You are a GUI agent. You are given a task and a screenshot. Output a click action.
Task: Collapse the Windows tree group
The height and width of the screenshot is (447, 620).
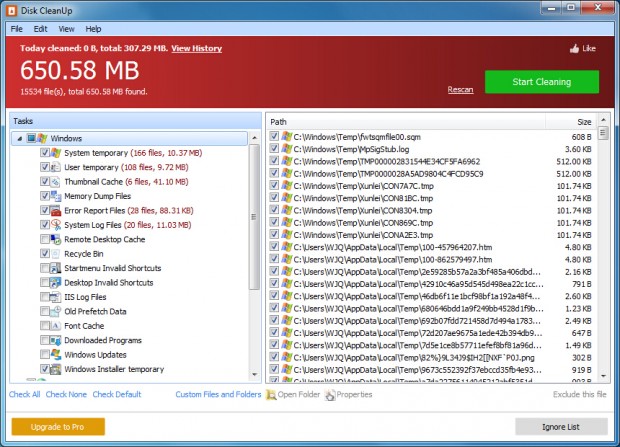tap(19, 139)
